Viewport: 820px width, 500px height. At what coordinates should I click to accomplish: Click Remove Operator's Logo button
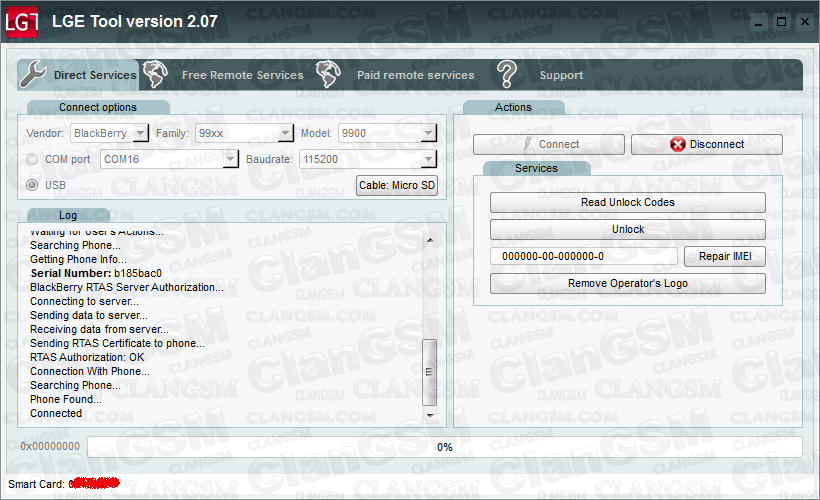coord(628,283)
